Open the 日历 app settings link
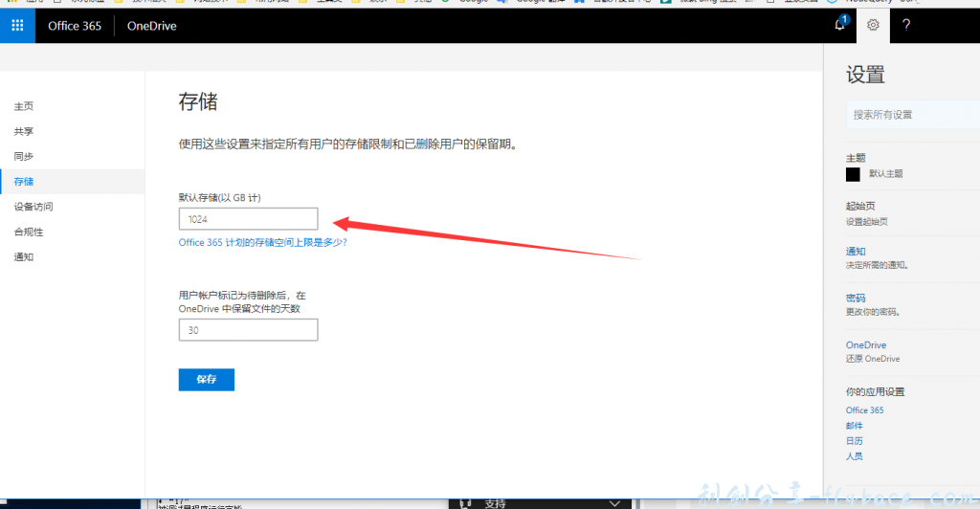Screen dimensions: 980x509 point(854,441)
